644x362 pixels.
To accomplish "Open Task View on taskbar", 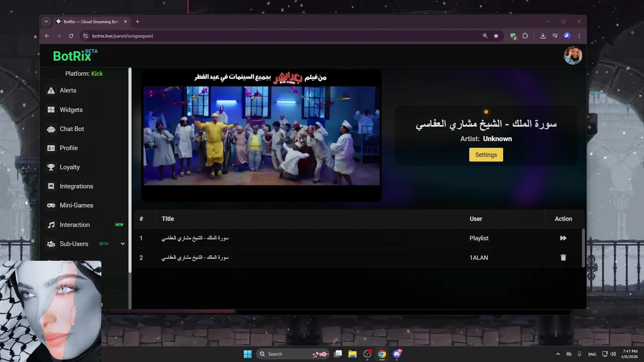I will click(x=338, y=354).
